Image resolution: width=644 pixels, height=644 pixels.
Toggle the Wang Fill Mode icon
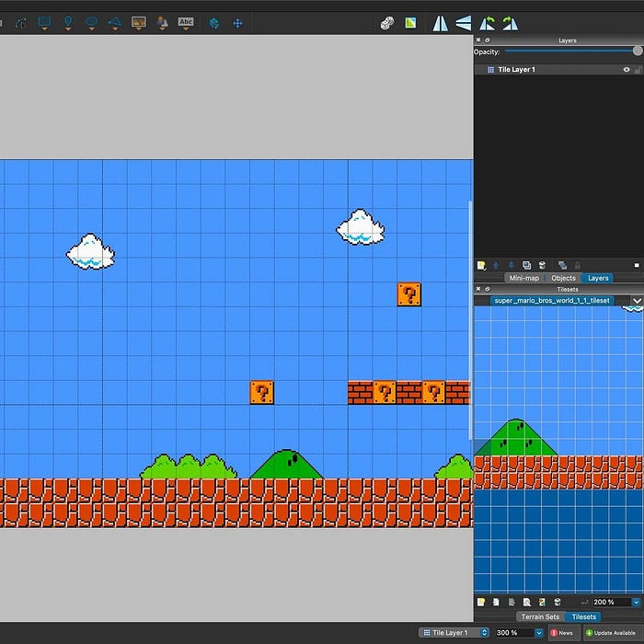[410, 23]
